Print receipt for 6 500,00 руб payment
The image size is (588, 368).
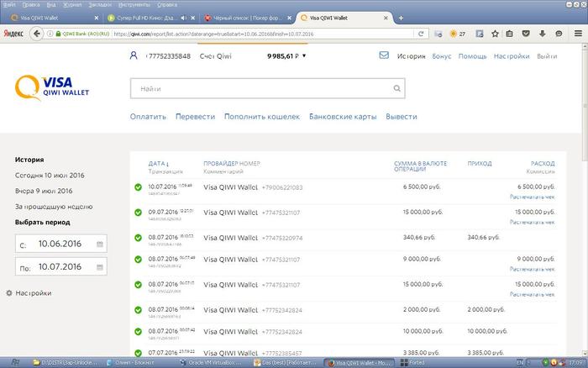click(532, 197)
